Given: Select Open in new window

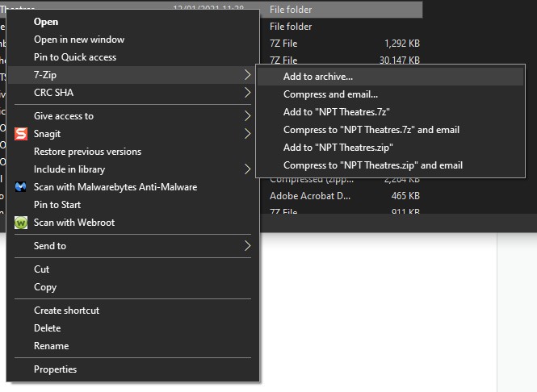Looking at the screenshot, I should click(x=133, y=40).
